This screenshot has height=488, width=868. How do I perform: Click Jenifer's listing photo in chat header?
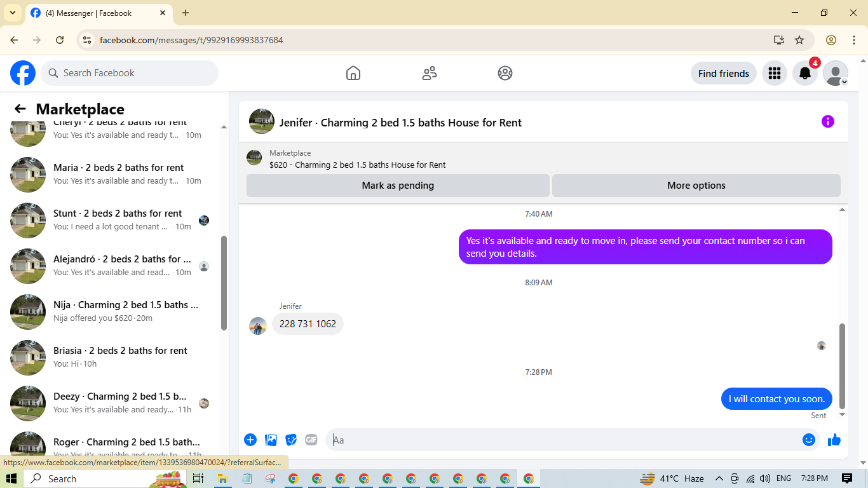coord(262,121)
